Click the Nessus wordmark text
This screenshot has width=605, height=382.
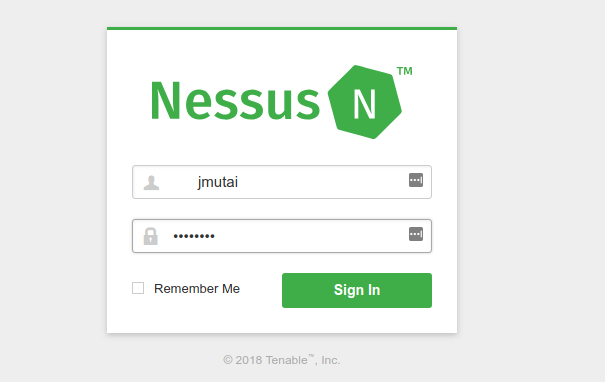(235, 101)
